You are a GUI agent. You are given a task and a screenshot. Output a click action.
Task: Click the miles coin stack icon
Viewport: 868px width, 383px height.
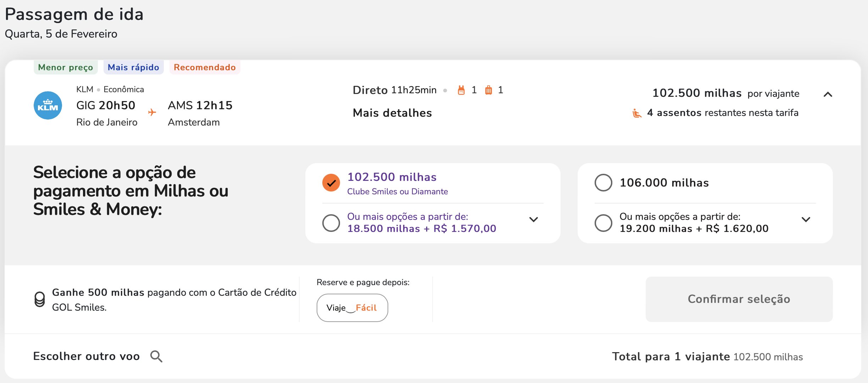40,299
